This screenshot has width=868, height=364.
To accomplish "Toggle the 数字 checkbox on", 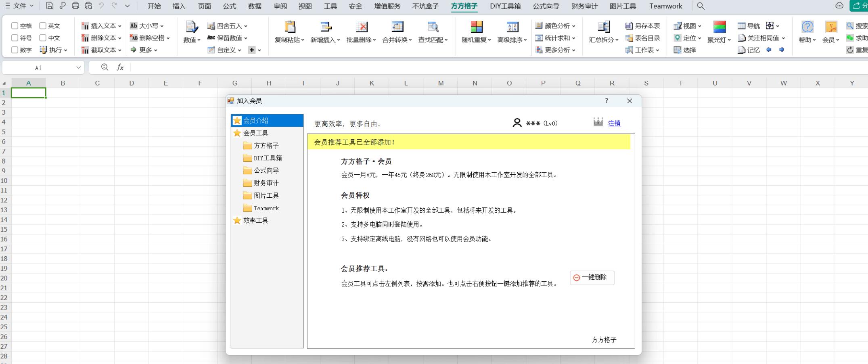I will (15, 50).
